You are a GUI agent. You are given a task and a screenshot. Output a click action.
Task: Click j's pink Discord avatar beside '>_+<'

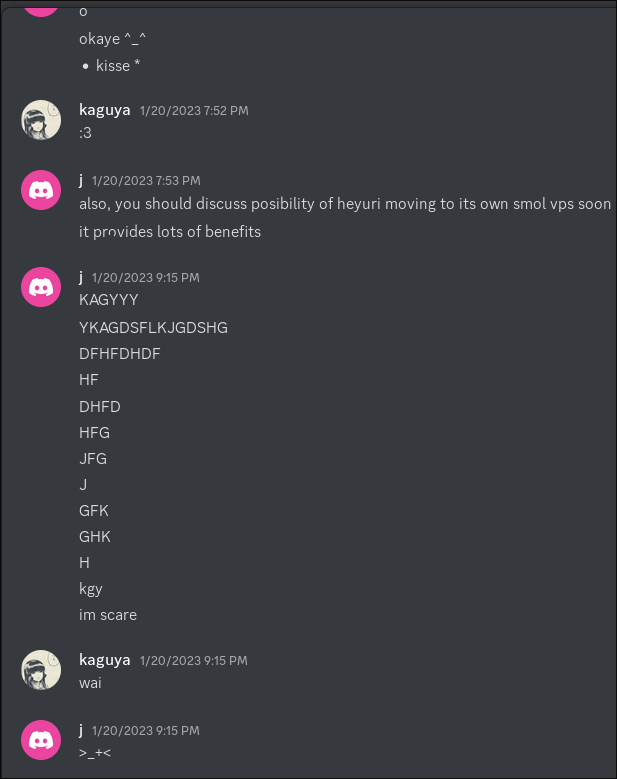(41, 740)
